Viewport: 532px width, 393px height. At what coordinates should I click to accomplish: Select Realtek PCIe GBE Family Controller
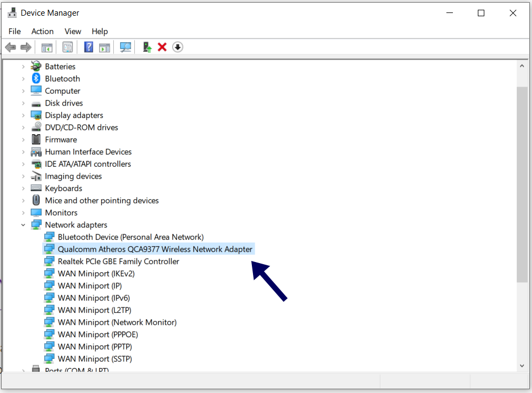[x=118, y=261]
